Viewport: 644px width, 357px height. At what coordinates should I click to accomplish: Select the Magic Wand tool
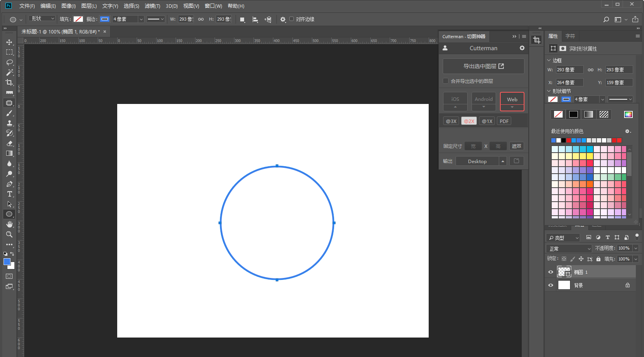pyautogui.click(x=9, y=72)
